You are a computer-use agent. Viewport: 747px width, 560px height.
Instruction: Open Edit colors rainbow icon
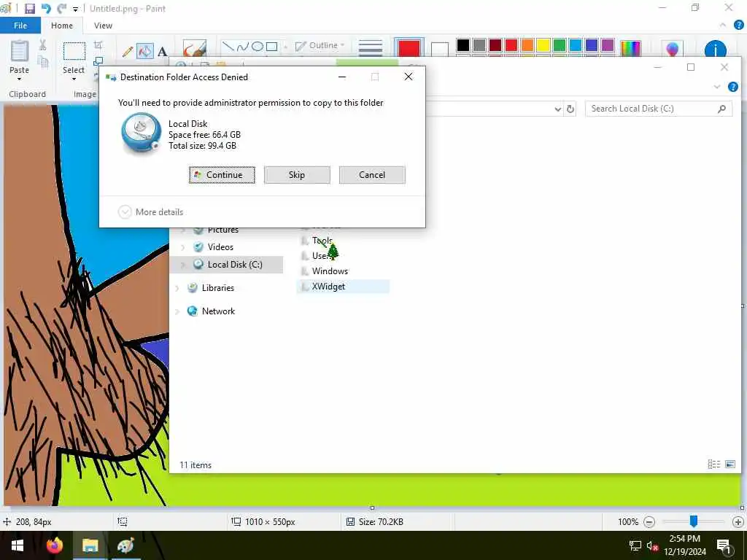[630, 49]
